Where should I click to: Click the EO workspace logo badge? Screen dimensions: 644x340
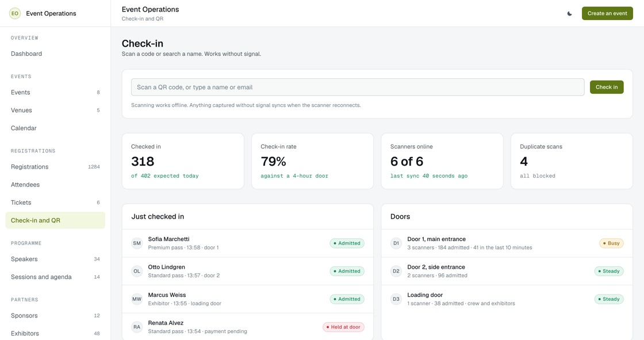coord(15,14)
